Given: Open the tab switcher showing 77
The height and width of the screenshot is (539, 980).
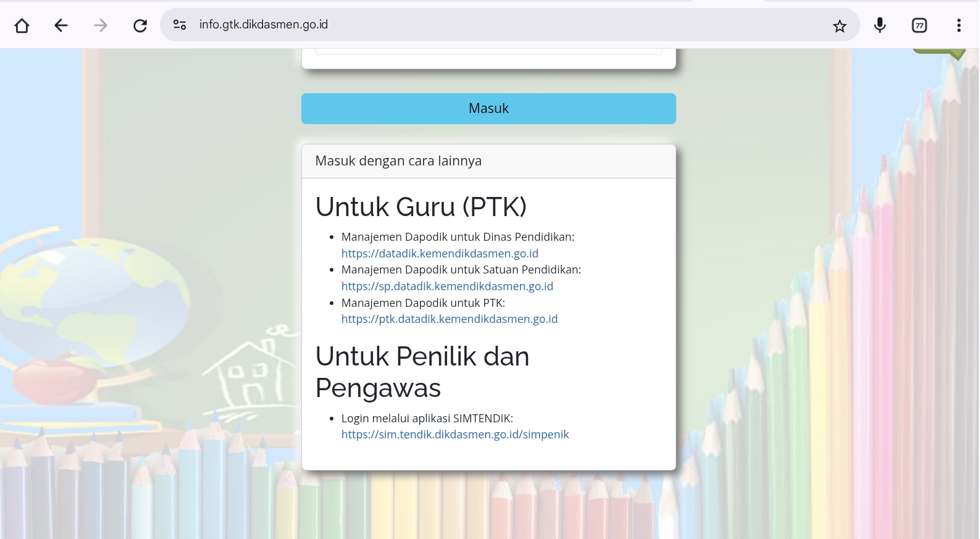Looking at the screenshot, I should tap(919, 25).
